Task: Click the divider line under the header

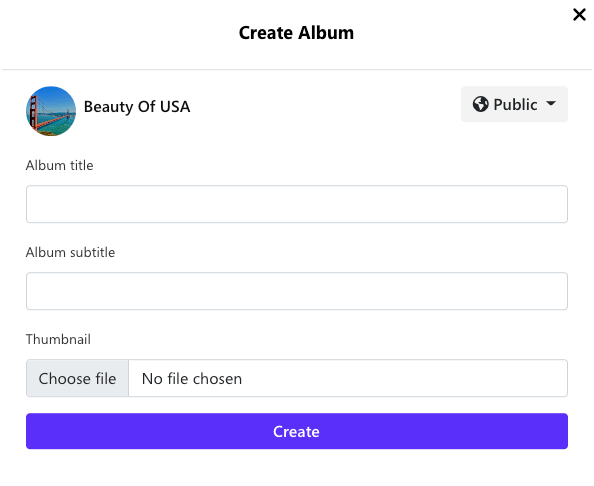Action: (297, 69)
